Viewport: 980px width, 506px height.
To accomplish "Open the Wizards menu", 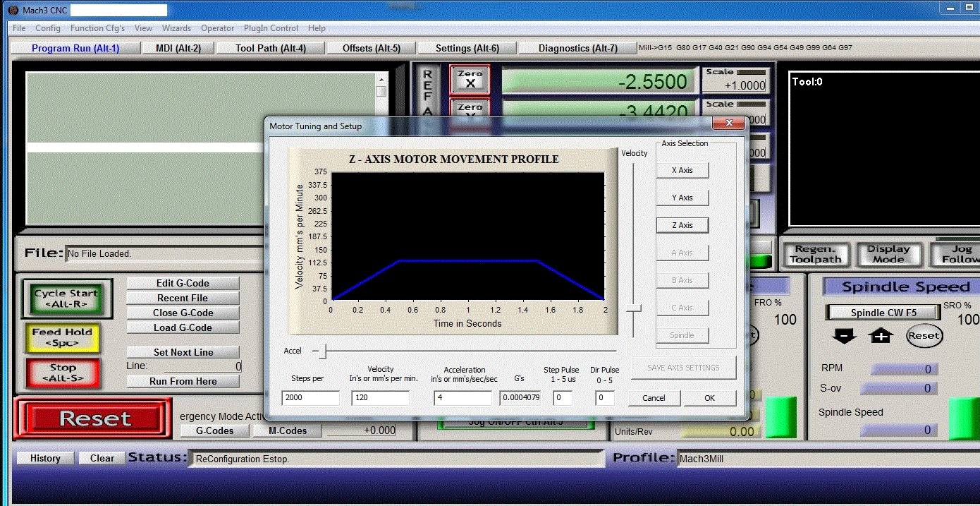I will 176,28.
